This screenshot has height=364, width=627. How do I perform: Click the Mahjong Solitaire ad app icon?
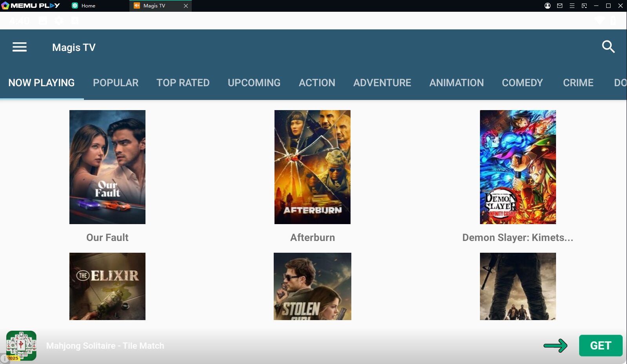(22, 346)
